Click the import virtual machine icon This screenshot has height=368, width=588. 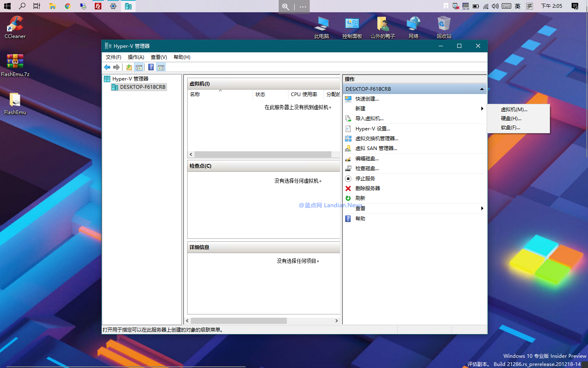click(x=348, y=119)
